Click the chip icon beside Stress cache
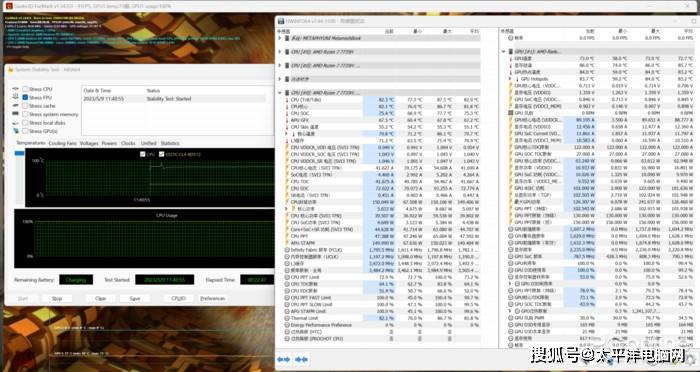 pos(16,106)
